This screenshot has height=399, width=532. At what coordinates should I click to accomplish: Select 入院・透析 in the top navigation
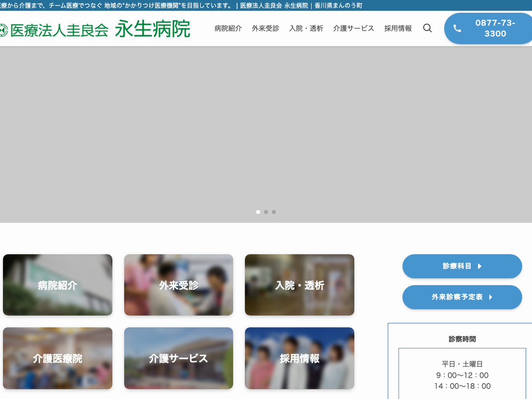306,28
